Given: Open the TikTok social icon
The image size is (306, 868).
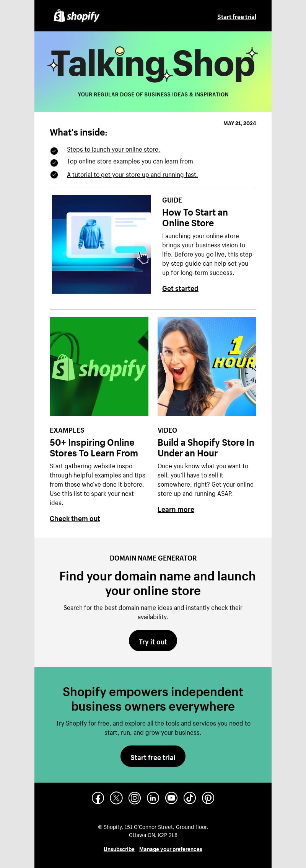Looking at the screenshot, I should (190, 798).
